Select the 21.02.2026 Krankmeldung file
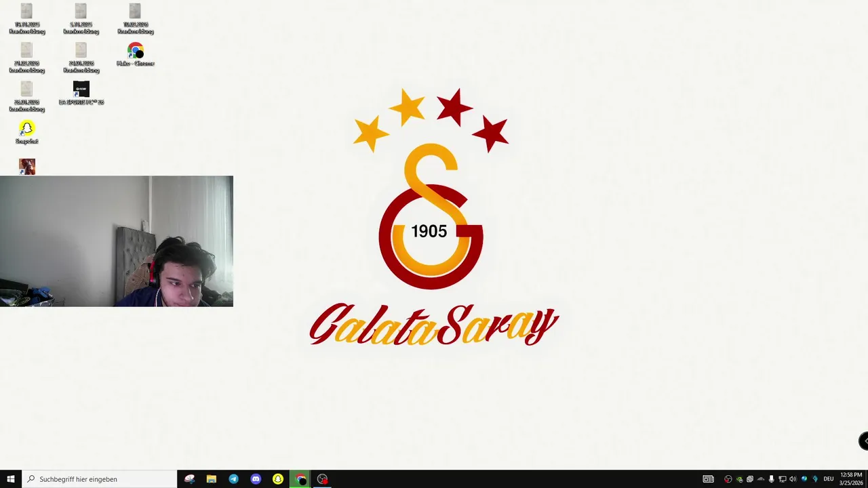Screen dimensions: 868x488 click(27, 58)
